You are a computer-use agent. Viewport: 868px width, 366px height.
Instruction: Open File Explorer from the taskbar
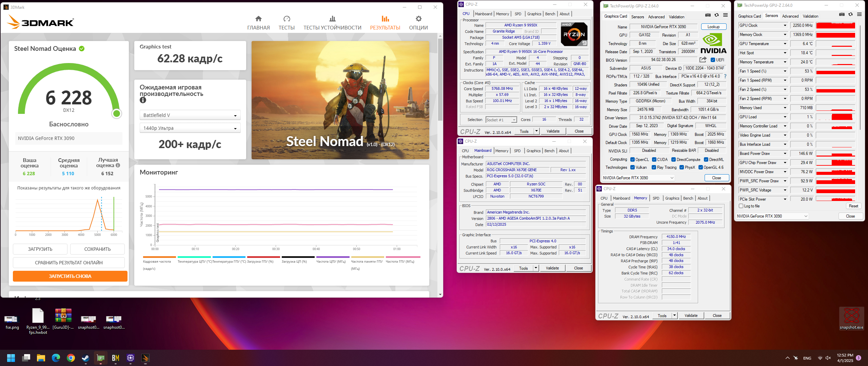point(41,358)
